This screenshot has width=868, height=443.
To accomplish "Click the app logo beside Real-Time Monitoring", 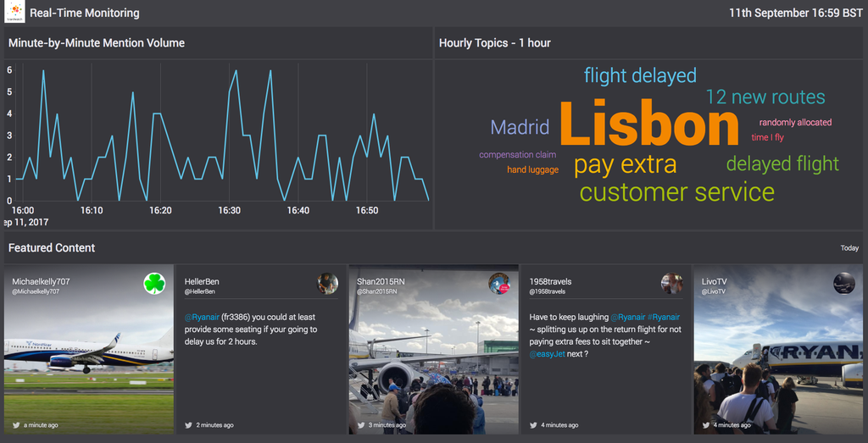I will 14,13.
